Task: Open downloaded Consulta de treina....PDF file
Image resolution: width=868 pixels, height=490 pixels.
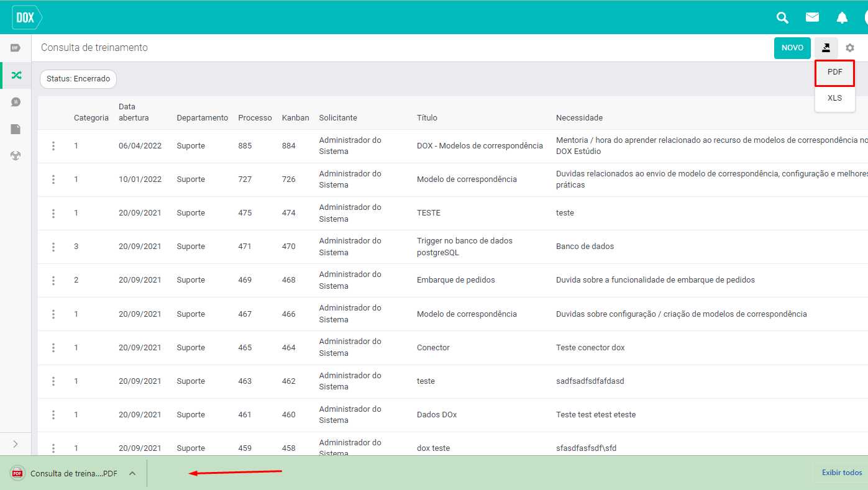Action: pyautogui.click(x=73, y=473)
